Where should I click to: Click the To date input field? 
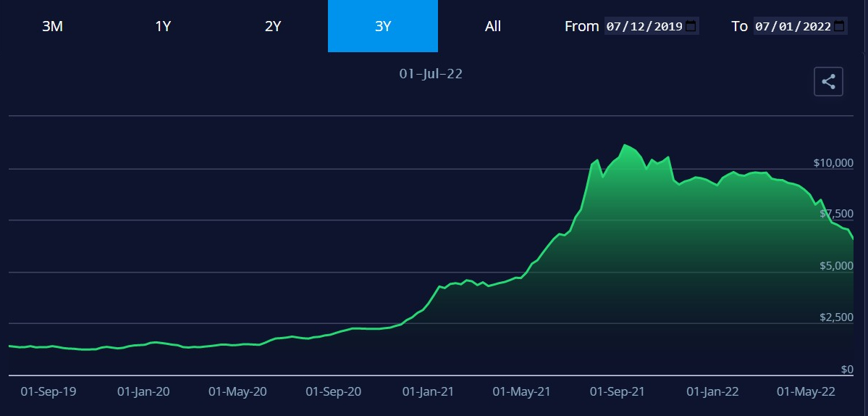800,26
